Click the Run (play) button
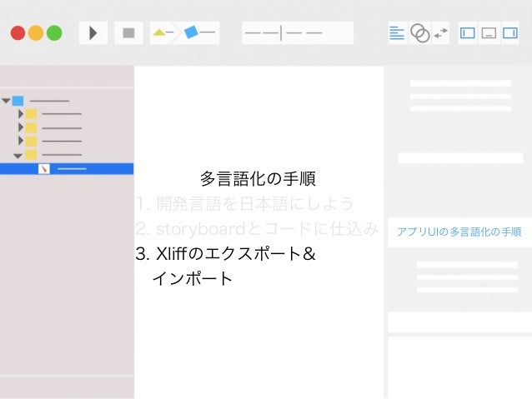This screenshot has width=532, height=399. (93, 32)
